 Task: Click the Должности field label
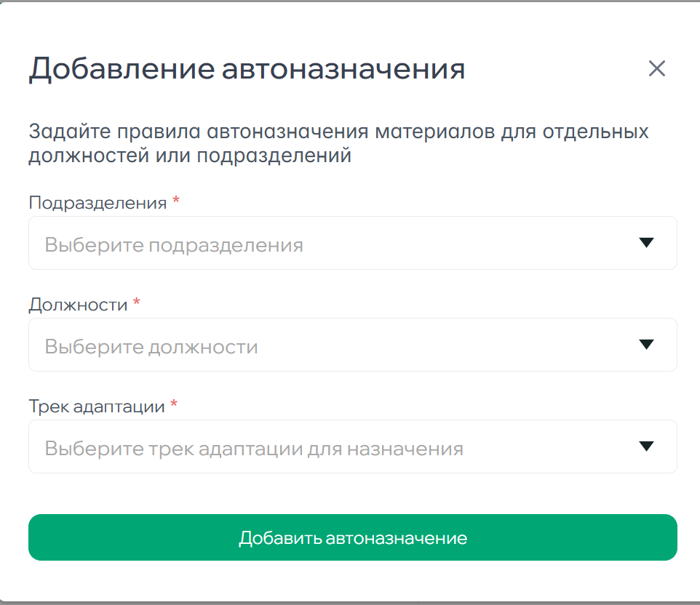[x=78, y=305]
